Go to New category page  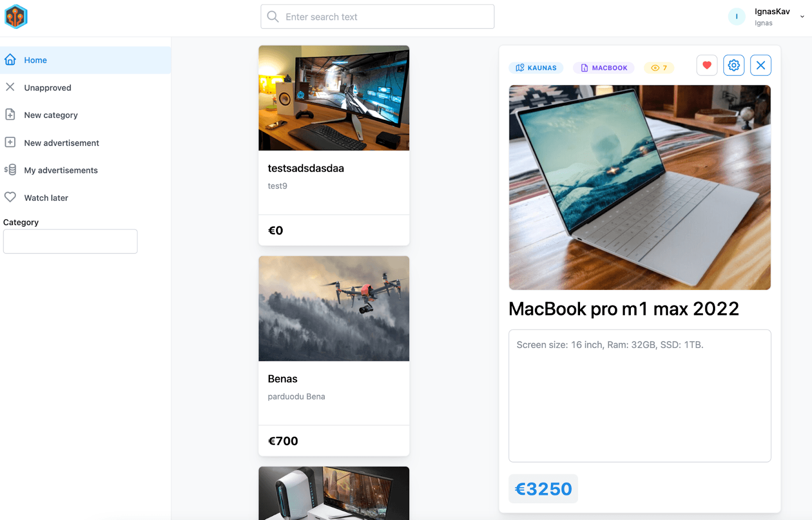pyautogui.click(x=85, y=115)
